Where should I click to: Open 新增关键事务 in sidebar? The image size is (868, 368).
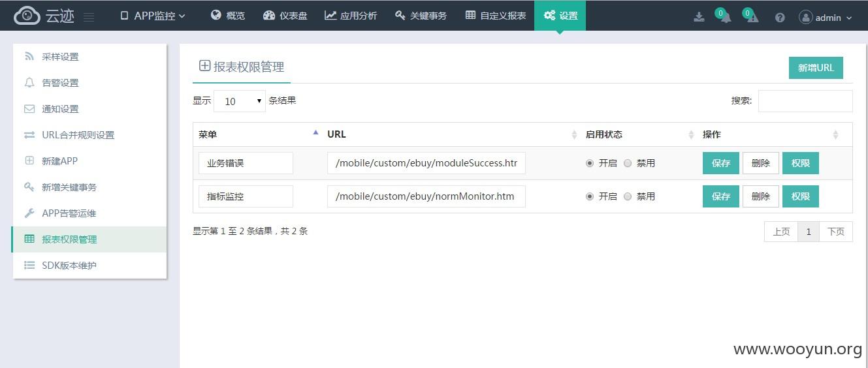[89, 187]
